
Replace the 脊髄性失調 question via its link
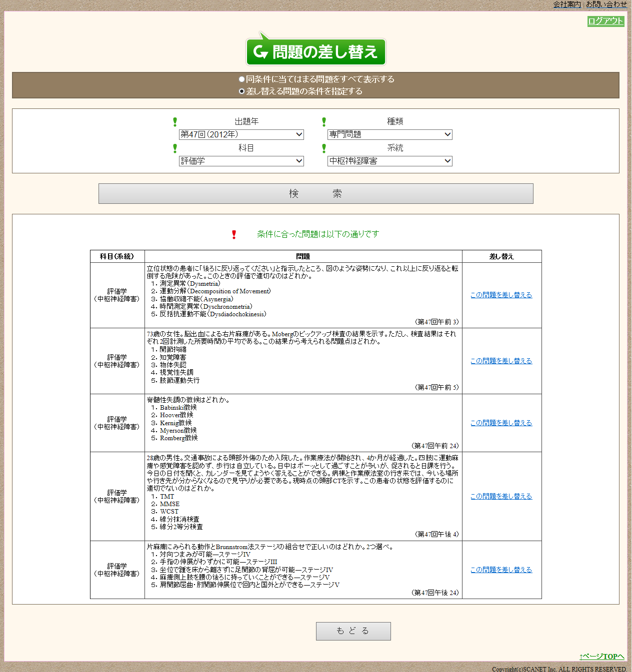click(501, 423)
